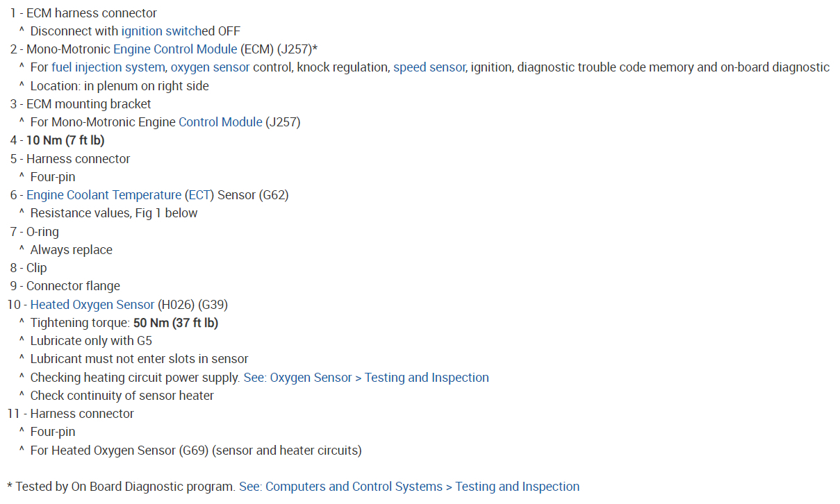Click 'Location: in plenum on right side' note

pyautogui.click(x=120, y=86)
